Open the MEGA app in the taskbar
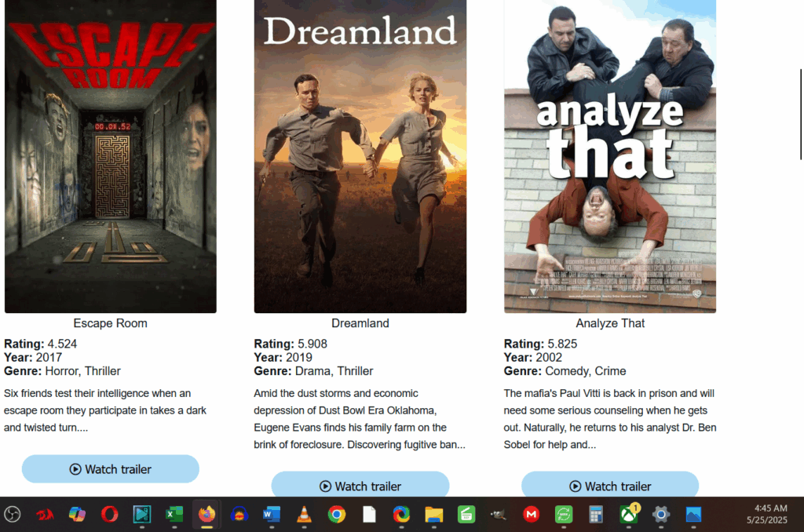The width and height of the screenshot is (804, 532). tap(532, 514)
